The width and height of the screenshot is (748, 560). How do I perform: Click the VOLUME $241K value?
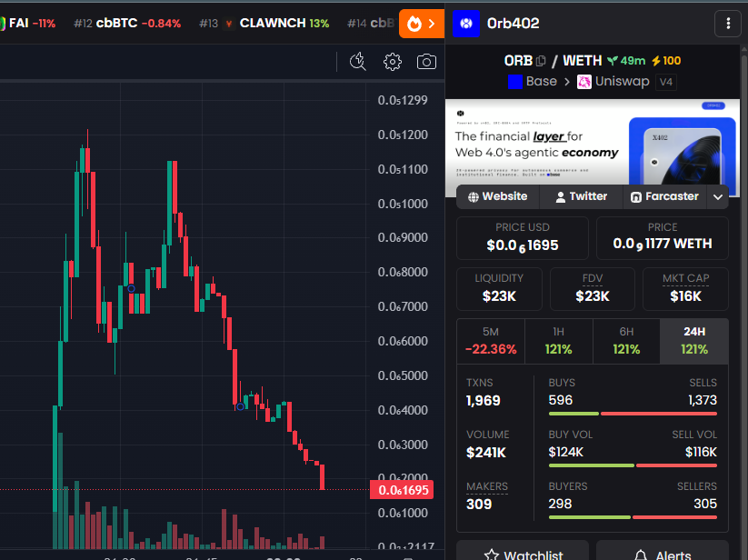pos(485,453)
